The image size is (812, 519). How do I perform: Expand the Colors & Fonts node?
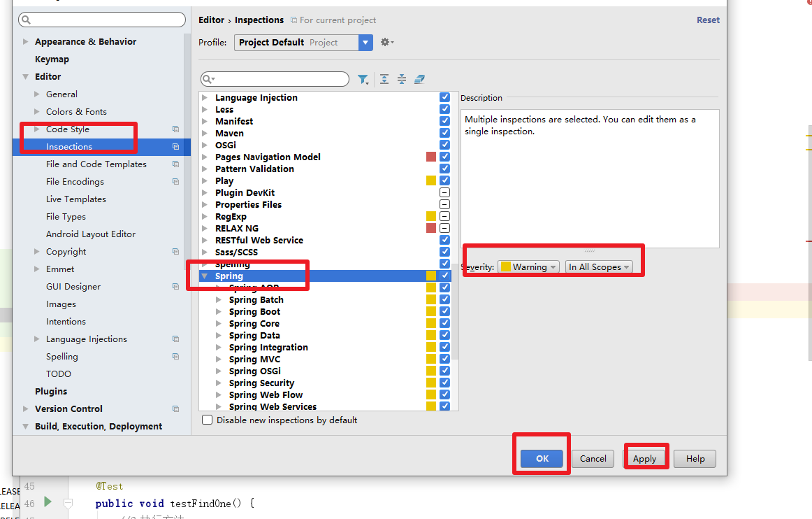point(37,111)
